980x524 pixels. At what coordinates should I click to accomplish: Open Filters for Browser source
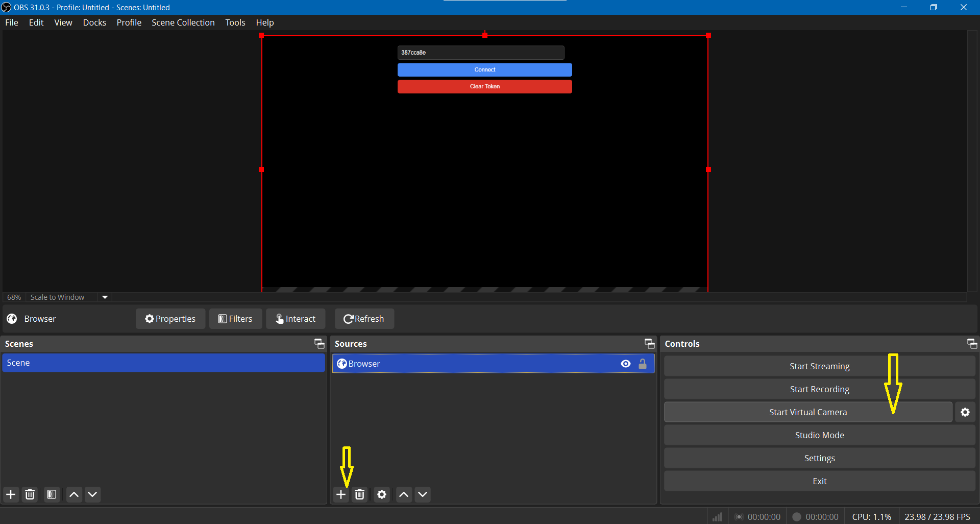tap(235, 319)
